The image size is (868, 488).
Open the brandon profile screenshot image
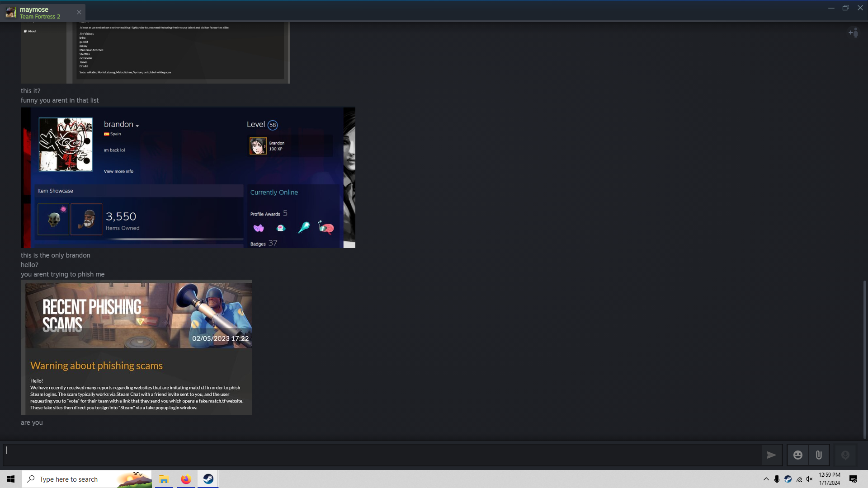[188, 177]
